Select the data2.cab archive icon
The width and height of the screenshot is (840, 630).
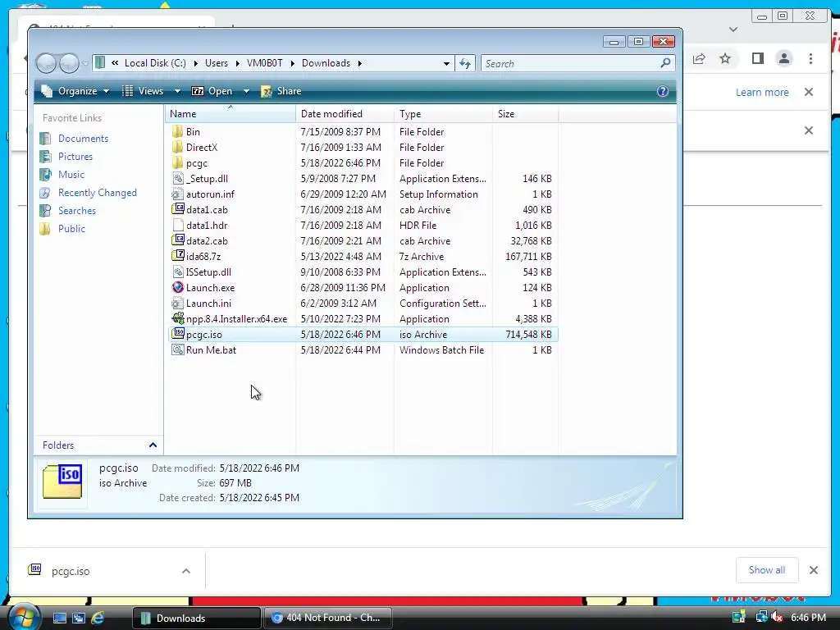click(x=177, y=240)
